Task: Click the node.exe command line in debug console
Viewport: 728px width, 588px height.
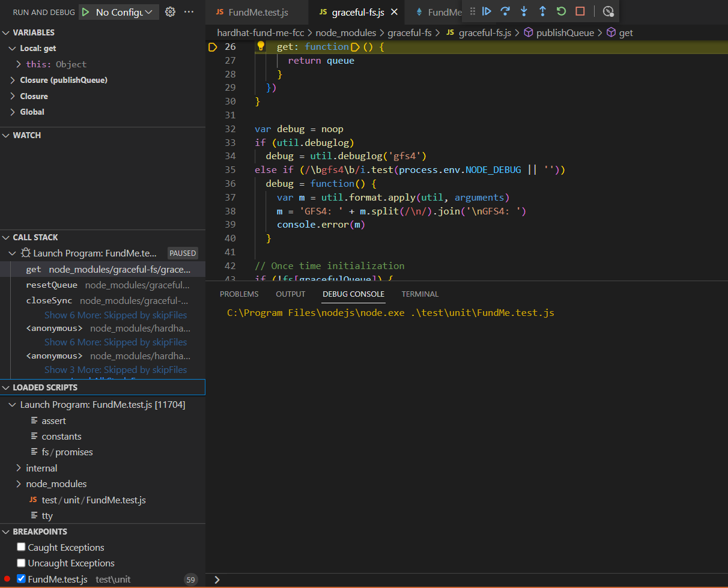Action: click(390, 312)
